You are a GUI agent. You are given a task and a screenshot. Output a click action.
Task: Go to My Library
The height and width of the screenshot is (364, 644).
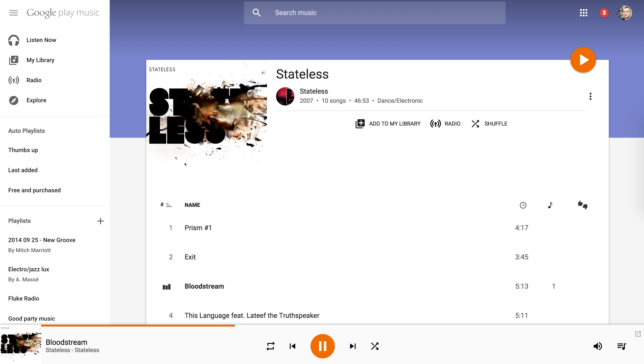40,60
